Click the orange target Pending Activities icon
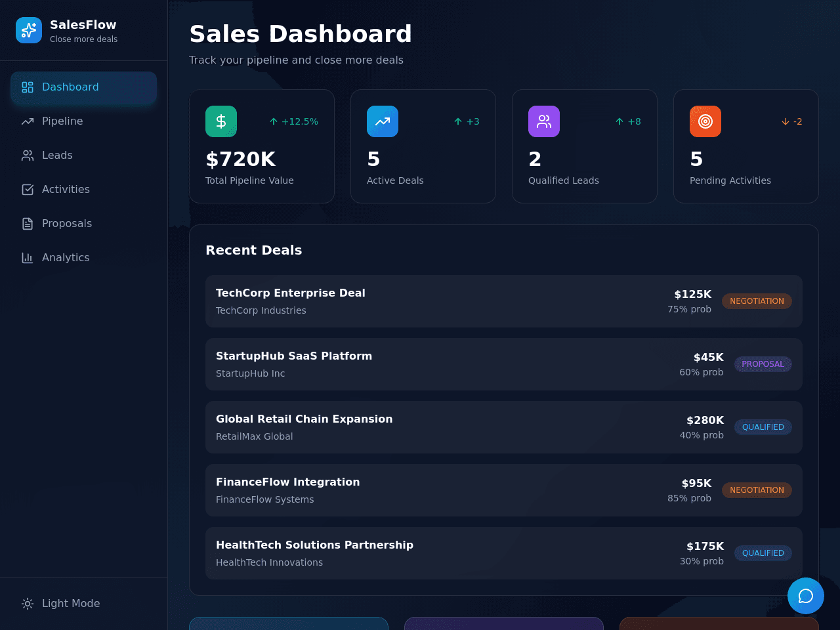Screen dimensions: 840x630 [x=705, y=121]
